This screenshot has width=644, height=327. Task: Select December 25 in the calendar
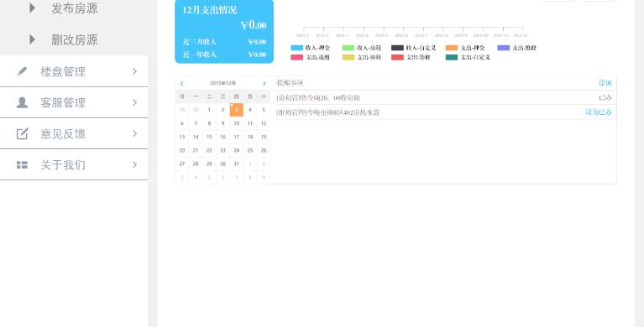[x=249, y=151]
